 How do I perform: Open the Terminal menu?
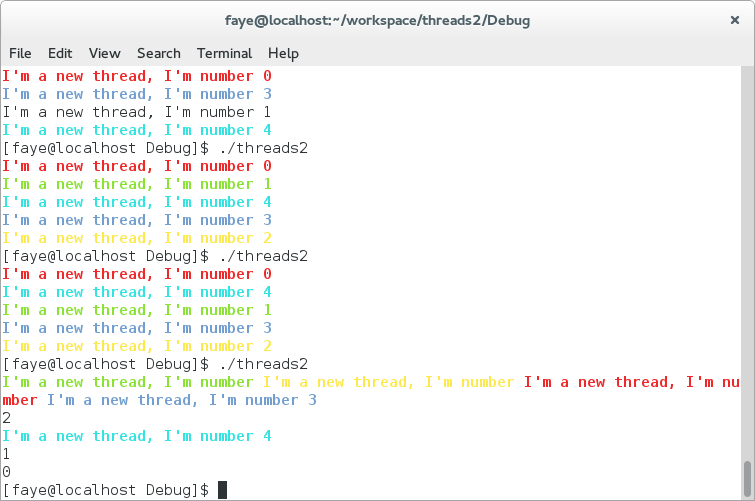pos(224,53)
